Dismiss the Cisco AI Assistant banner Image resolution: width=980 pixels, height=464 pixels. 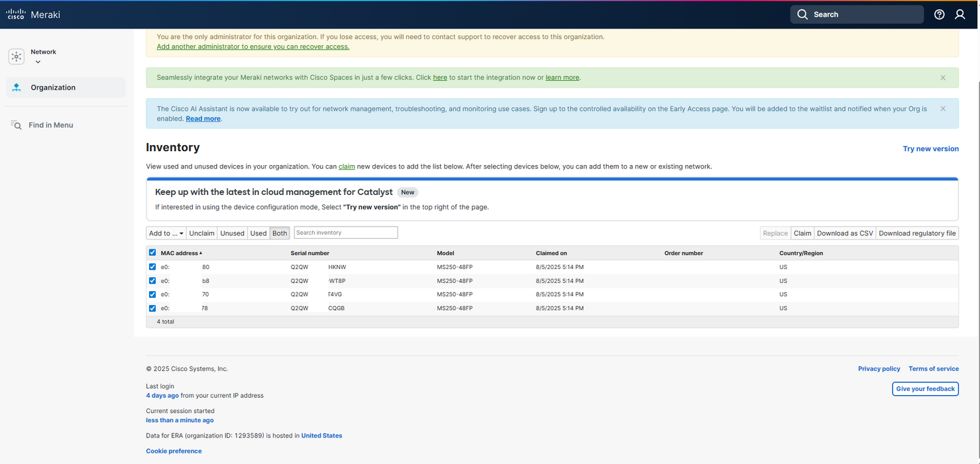[x=943, y=109]
